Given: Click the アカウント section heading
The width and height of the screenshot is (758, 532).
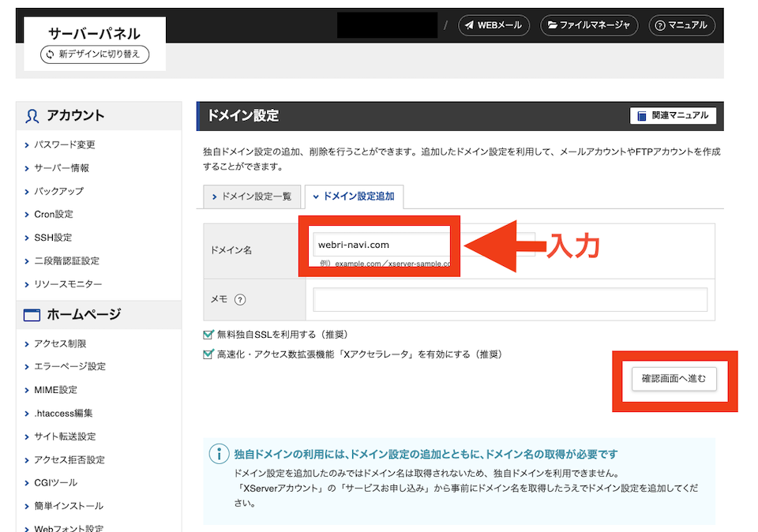Looking at the screenshot, I should click(76, 115).
